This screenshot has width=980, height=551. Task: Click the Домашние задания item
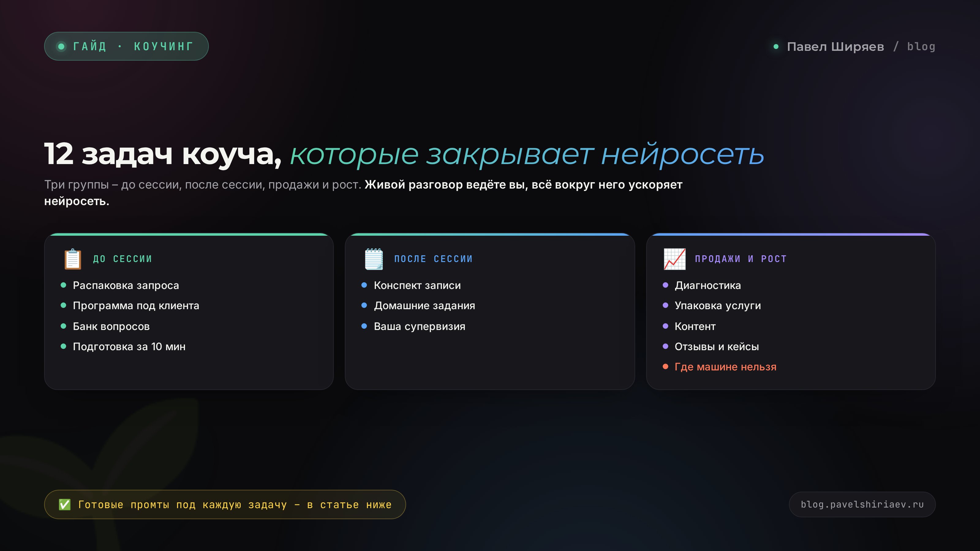424,306
